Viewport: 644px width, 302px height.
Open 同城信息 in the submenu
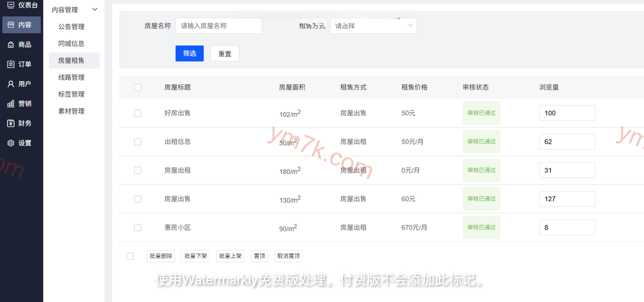click(71, 43)
